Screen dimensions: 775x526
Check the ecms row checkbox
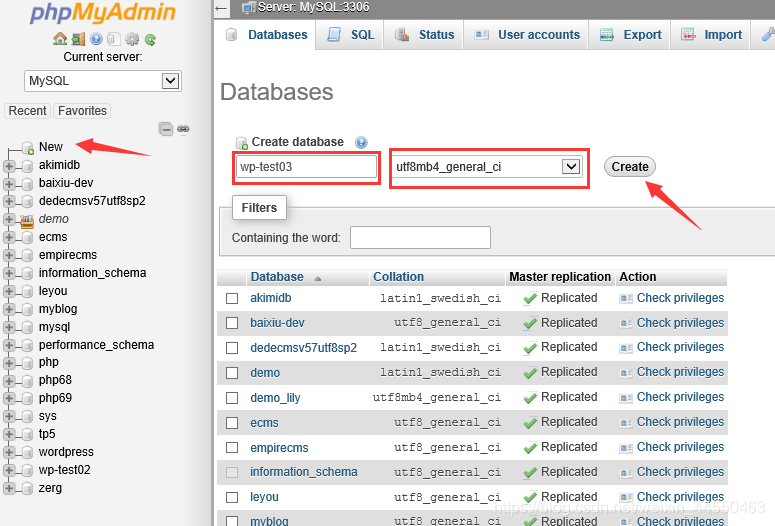point(232,423)
